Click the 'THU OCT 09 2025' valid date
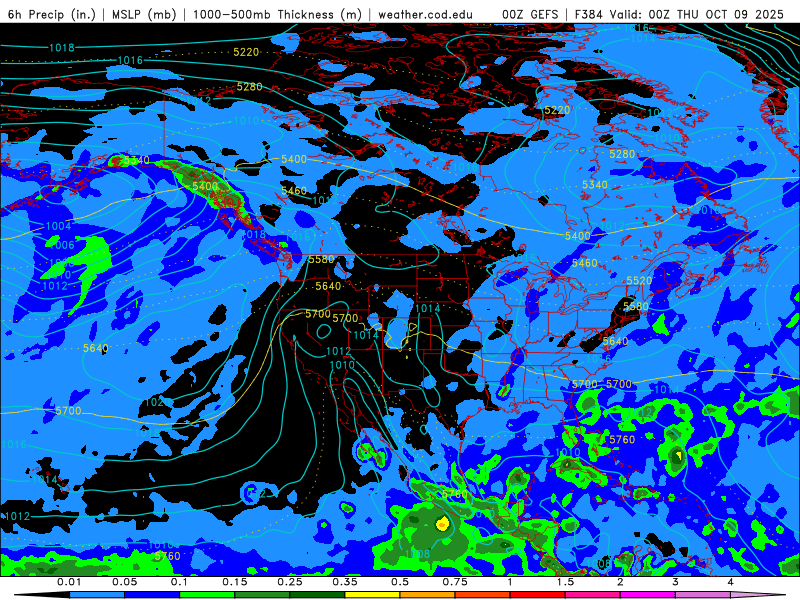800x600 pixels. tap(730, 14)
